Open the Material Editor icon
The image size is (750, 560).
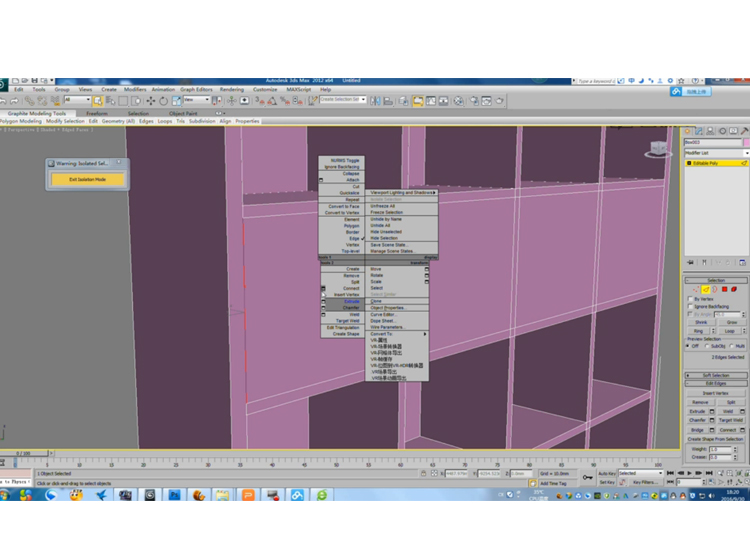click(459, 100)
